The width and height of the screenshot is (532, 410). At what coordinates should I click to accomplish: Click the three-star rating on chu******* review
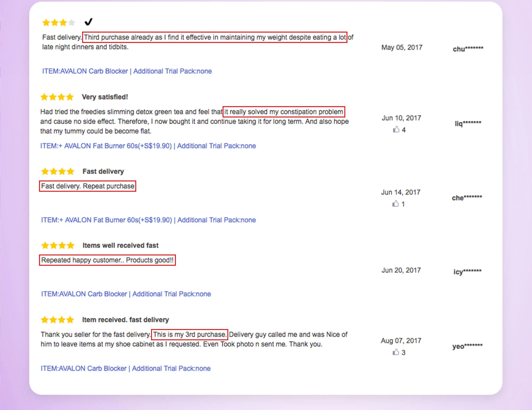pos(59,23)
